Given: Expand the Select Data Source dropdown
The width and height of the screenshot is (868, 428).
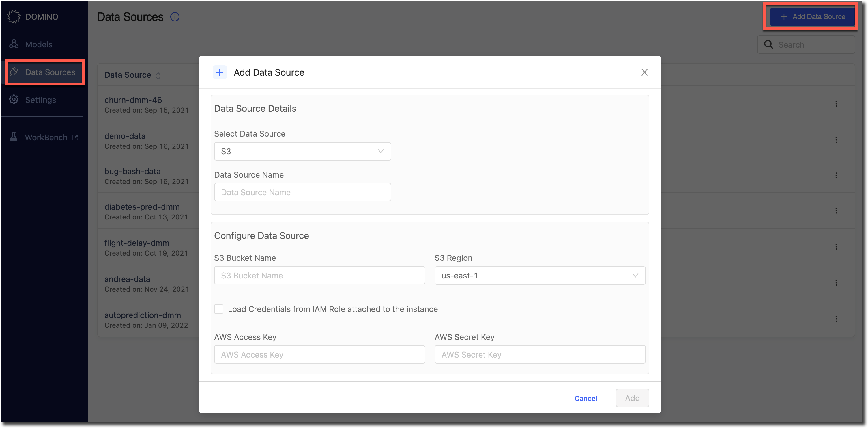Looking at the screenshot, I should pyautogui.click(x=302, y=151).
